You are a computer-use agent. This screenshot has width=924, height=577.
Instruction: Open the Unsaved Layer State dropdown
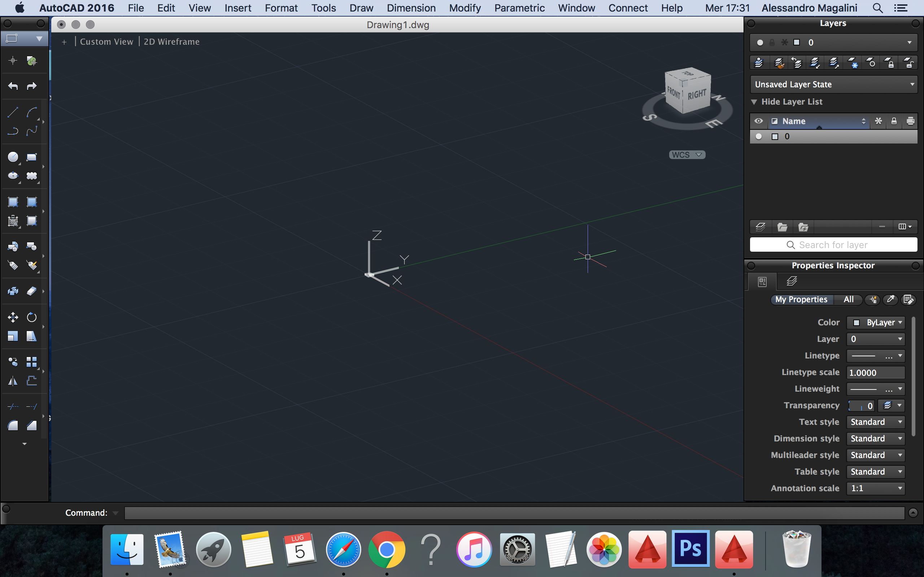click(833, 84)
